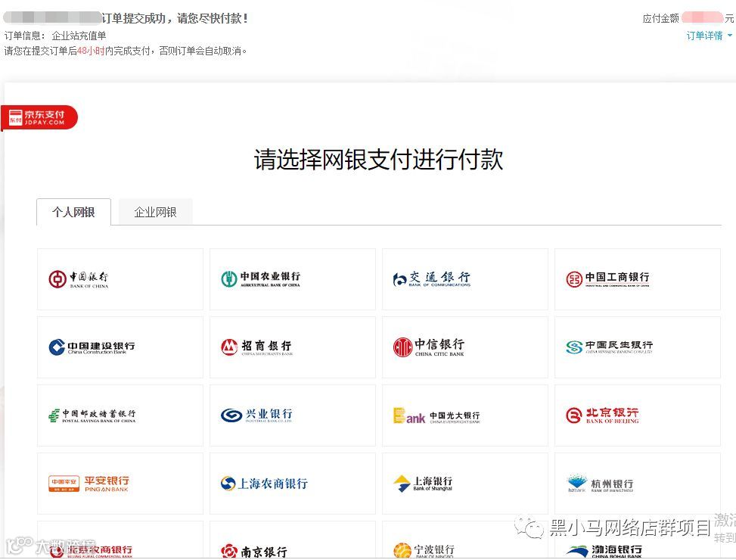This screenshot has height=560, width=736.
Task: Switch to 个人网银 tab
Action: tap(73, 212)
